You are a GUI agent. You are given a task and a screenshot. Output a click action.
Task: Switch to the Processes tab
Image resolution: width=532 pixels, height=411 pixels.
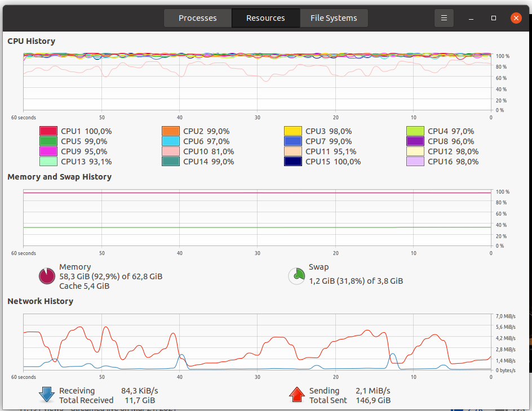198,18
